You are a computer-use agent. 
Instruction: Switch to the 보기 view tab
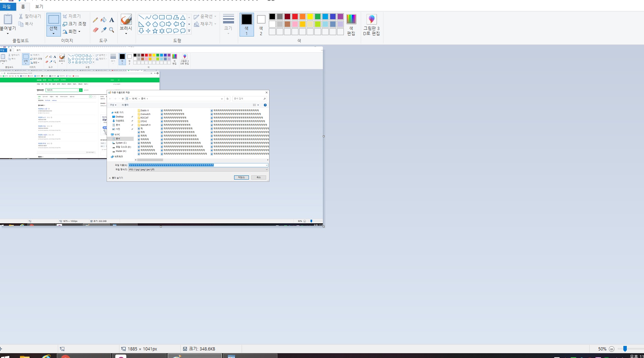pos(39,7)
